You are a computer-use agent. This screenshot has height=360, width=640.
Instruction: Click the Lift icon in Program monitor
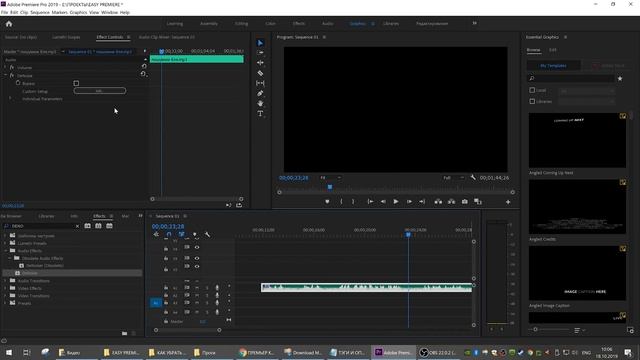[438, 202]
